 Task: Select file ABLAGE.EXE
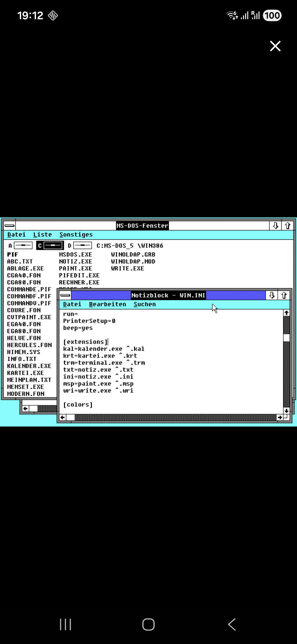26,268
